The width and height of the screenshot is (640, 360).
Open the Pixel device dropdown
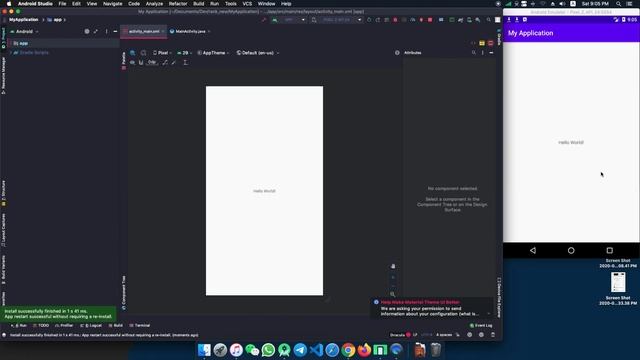162,53
